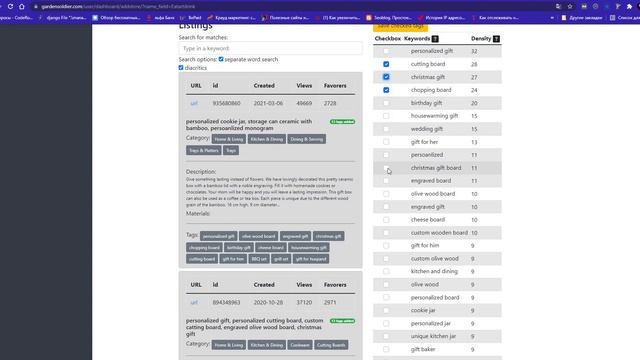This screenshot has width=640, height=360.
Task: Check the 'birthday gift' keyword checkbox
Action: tap(386, 103)
